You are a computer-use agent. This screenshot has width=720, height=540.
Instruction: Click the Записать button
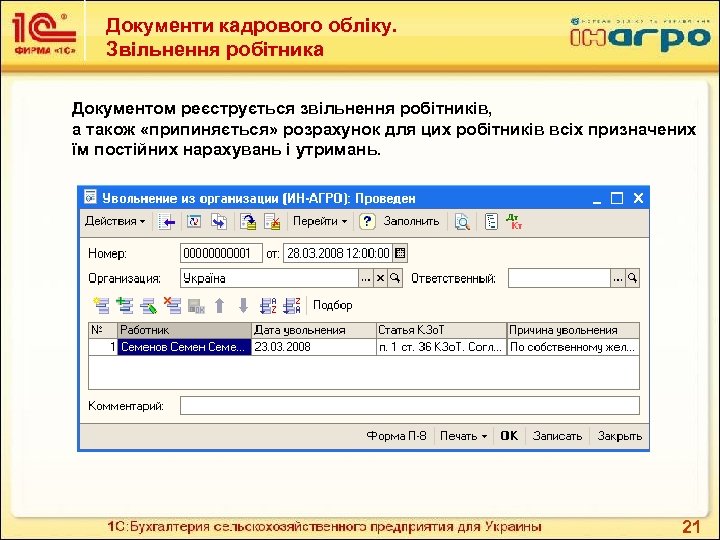(557, 436)
